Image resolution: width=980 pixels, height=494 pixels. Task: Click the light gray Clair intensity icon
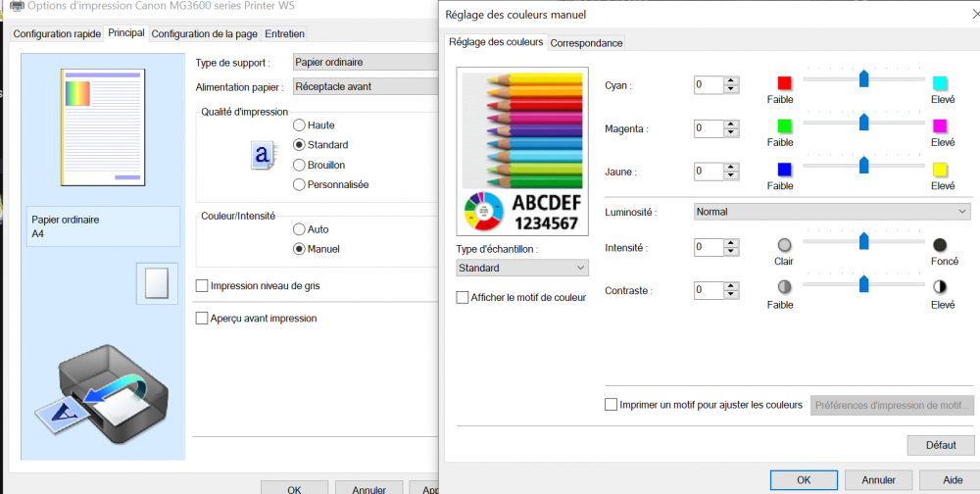pos(784,245)
